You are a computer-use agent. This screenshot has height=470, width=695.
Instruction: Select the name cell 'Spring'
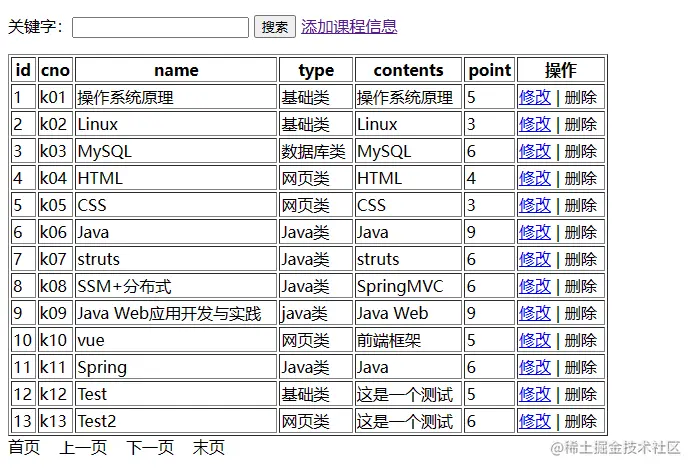coord(176,368)
